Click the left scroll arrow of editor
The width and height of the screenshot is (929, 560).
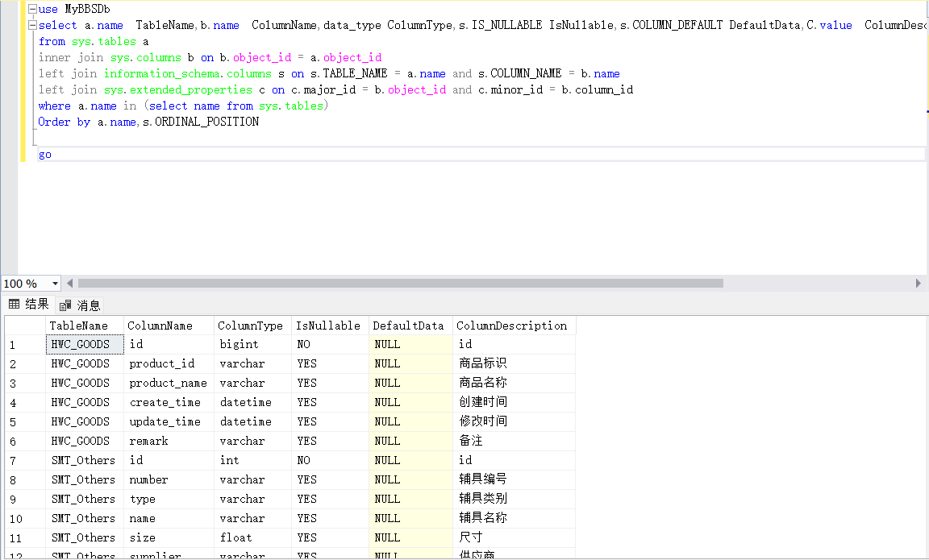pos(70,284)
